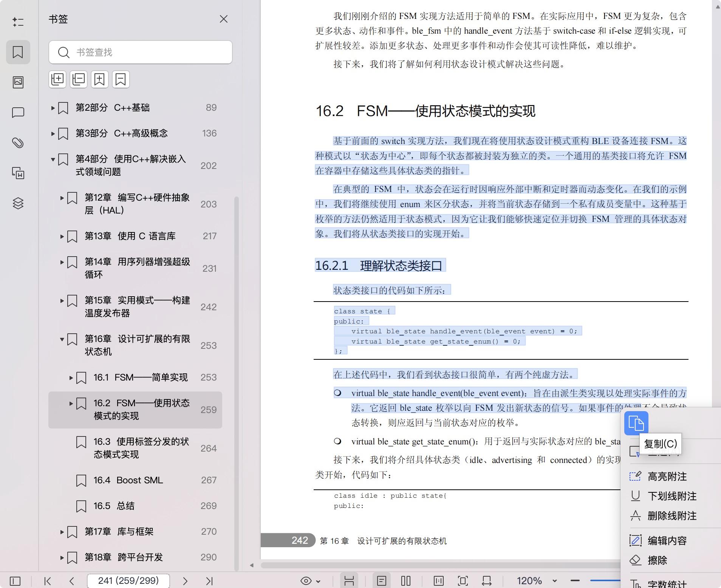
Task: Expand 第12章 编写C++硬件抽象层 bookmark
Action: tap(62, 198)
